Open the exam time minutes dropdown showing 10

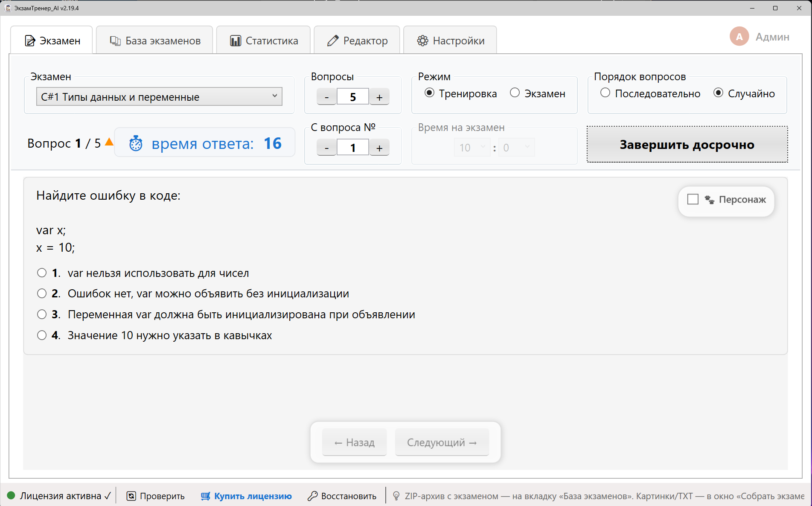pyautogui.click(x=472, y=148)
